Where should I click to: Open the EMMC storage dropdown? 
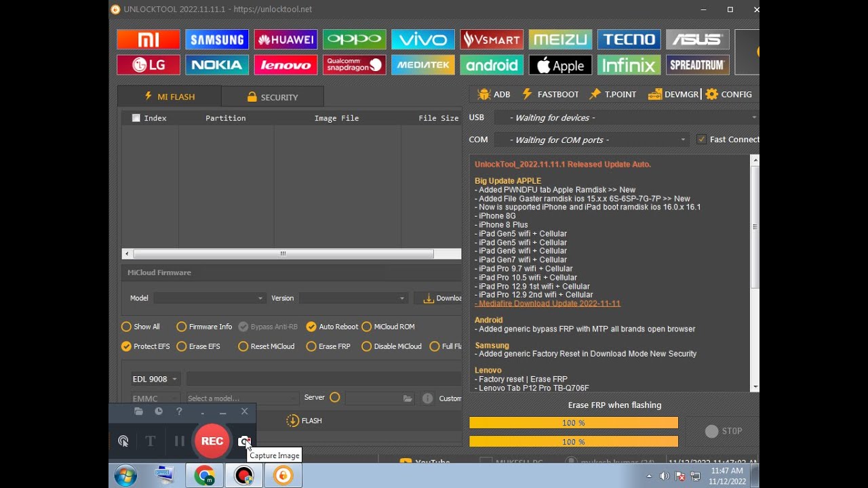click(x=155, y=399)
